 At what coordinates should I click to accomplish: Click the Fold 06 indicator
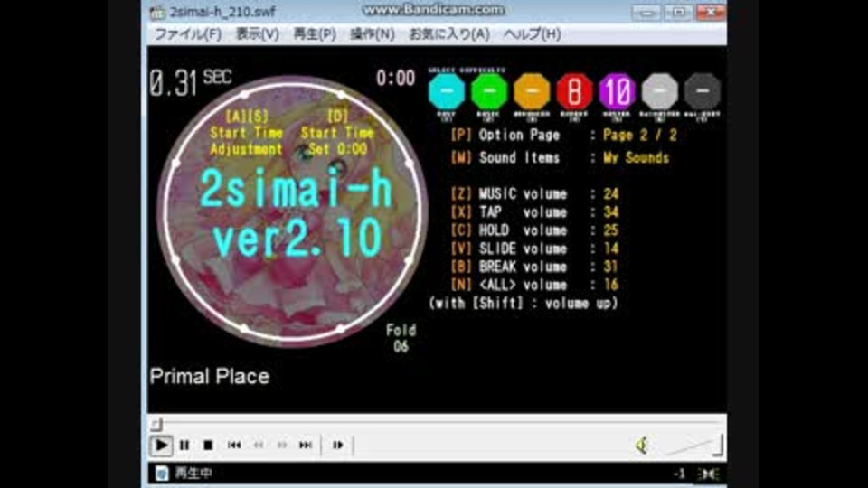pos(401,339)
